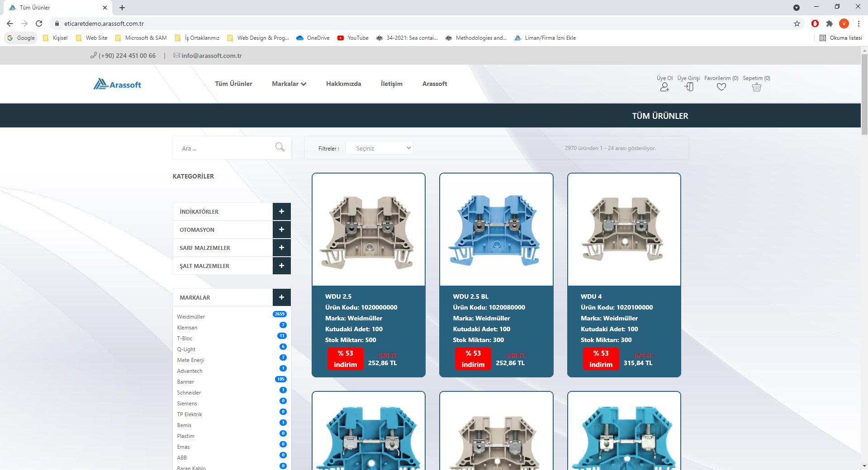Screen dimensions: 868x470
Task: Open the extensions puzzle icon
Action: click(x=829, y=23)
